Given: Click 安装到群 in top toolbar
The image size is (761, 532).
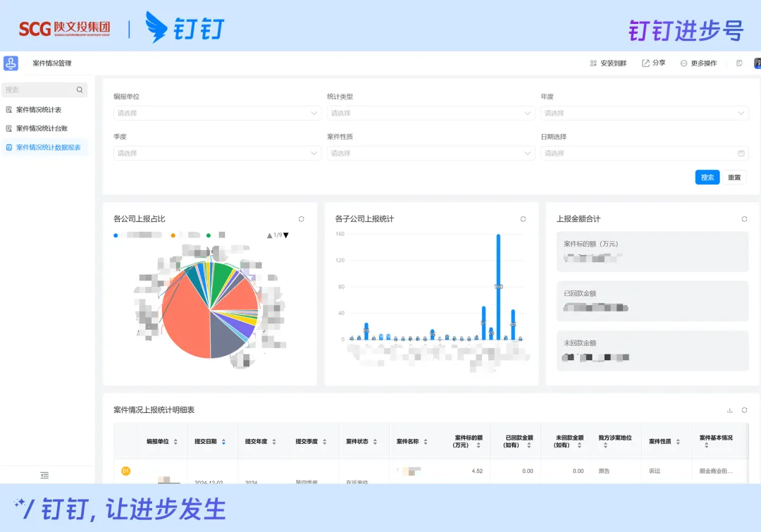Looking at the screenshot, I should (608, 63).
